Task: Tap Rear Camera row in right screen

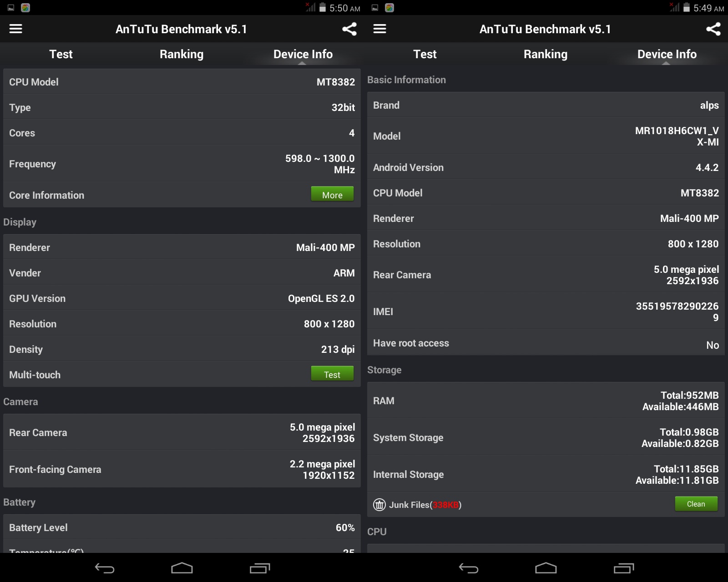Action: pyautogui.click(x=546, y=275)
